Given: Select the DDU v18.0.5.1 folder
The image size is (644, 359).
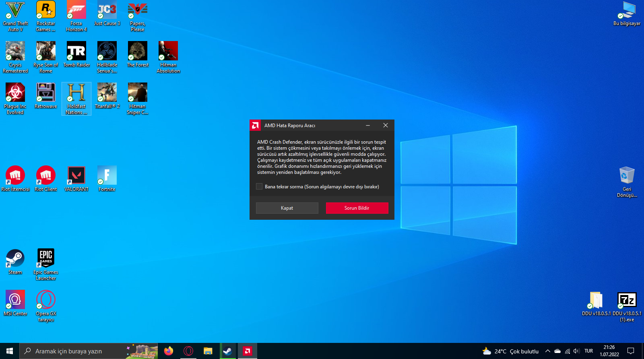Looking at the screenshot, I should (596, 303).
